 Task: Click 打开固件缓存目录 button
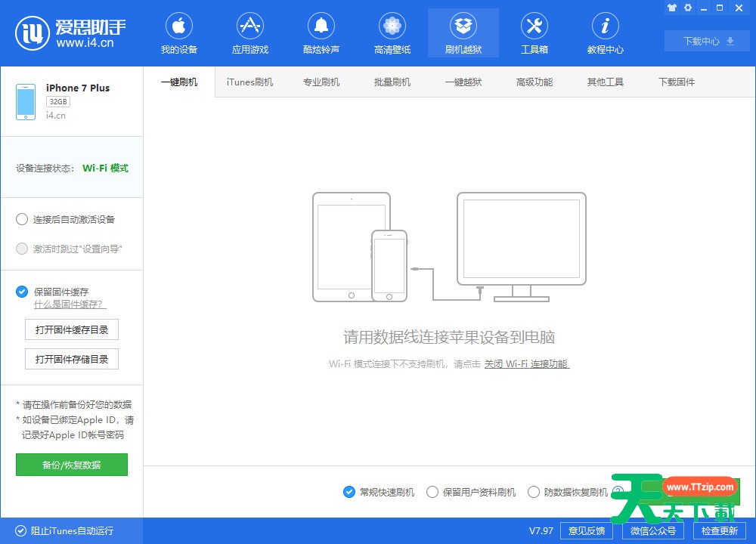72,329
